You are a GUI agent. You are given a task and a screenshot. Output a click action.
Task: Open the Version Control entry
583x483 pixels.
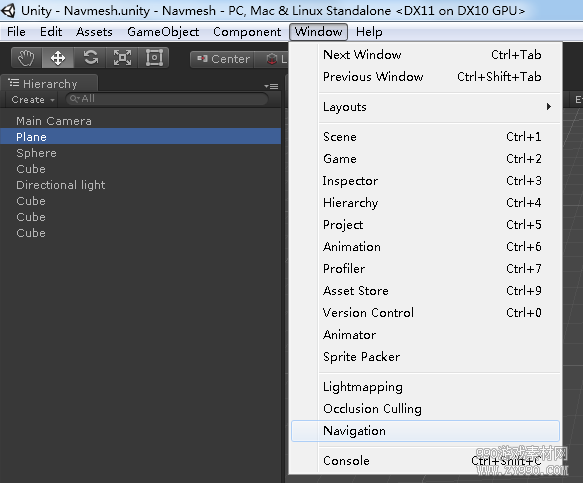(x=425, y=313)
